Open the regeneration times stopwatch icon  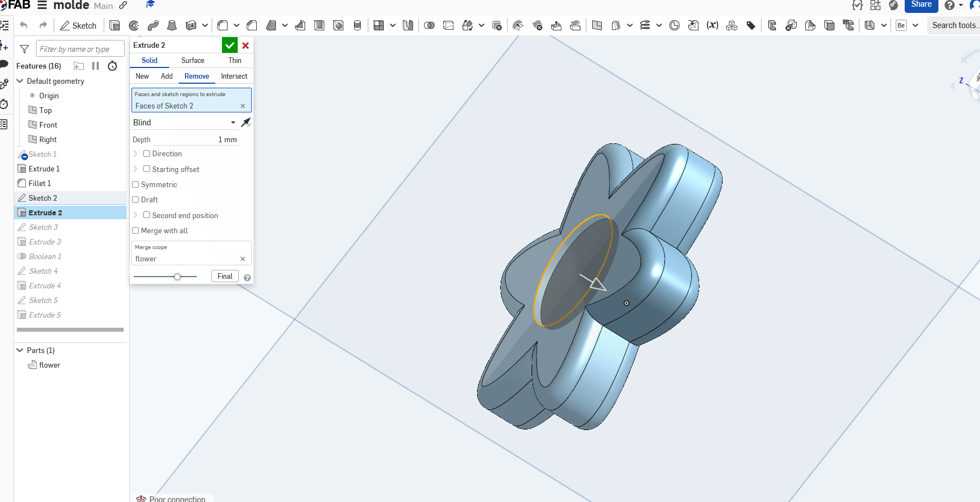point(112,66)
